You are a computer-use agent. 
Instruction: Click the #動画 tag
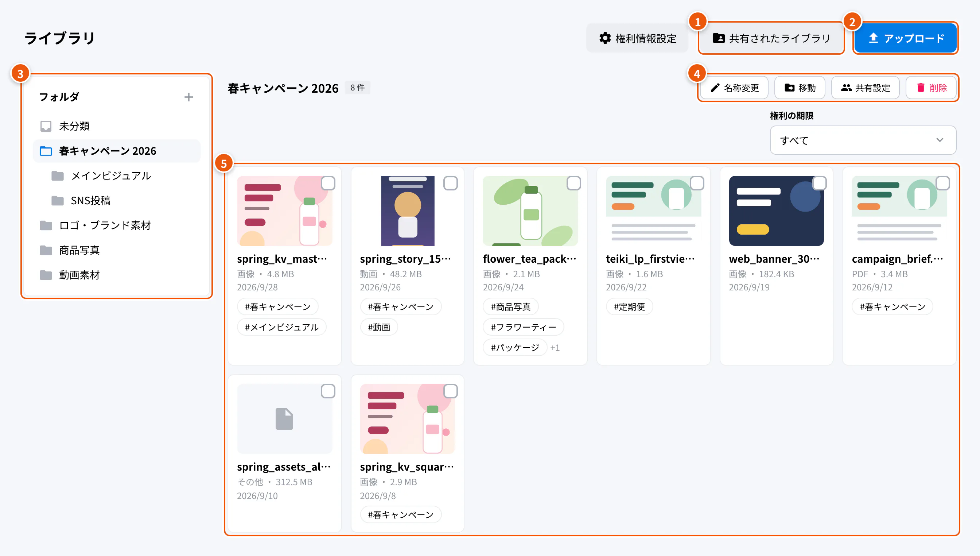click(379, 327)
